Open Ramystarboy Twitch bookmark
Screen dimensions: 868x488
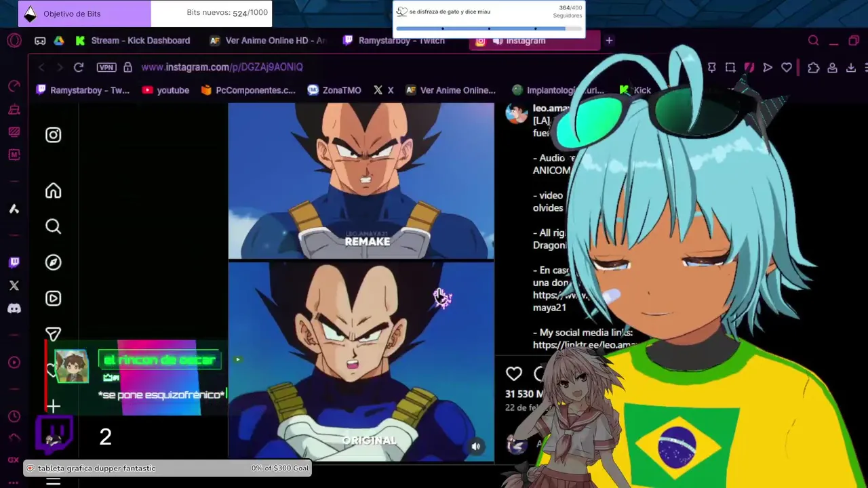click(83, 90)
